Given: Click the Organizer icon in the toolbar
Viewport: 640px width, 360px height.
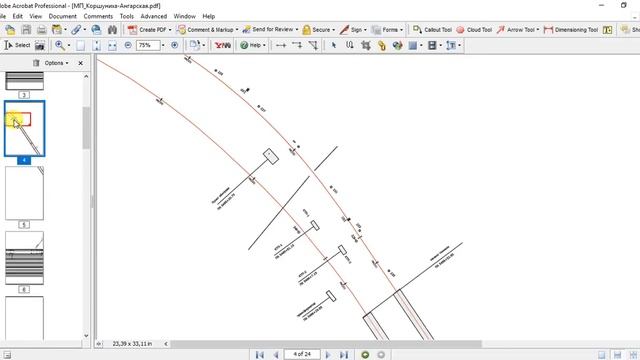Looking at the screenshot, I should coord(57,30).
